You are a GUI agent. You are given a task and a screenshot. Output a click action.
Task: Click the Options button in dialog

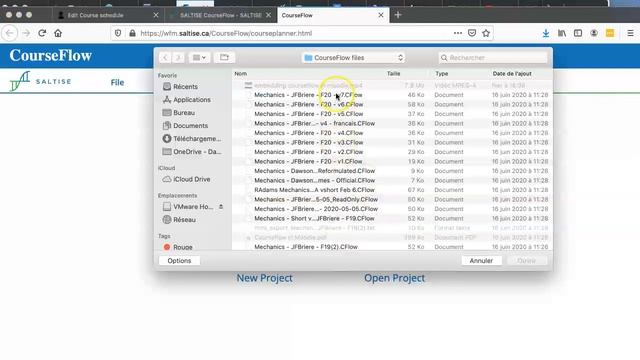[179, 260]
